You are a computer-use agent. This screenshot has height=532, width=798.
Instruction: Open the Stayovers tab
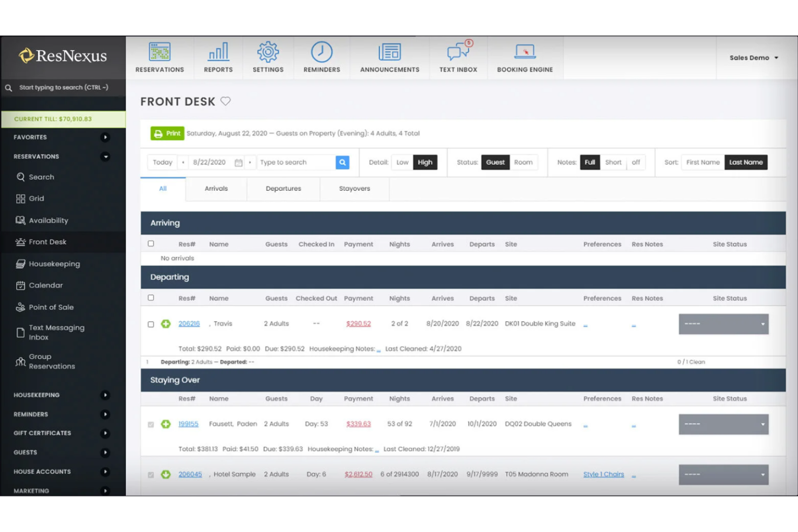coord(354,189)
